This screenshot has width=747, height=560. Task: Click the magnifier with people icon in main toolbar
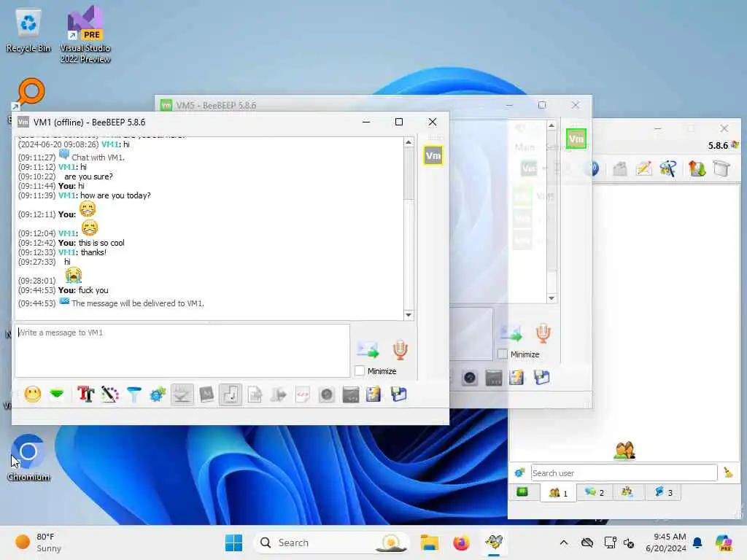click(668, 168)
